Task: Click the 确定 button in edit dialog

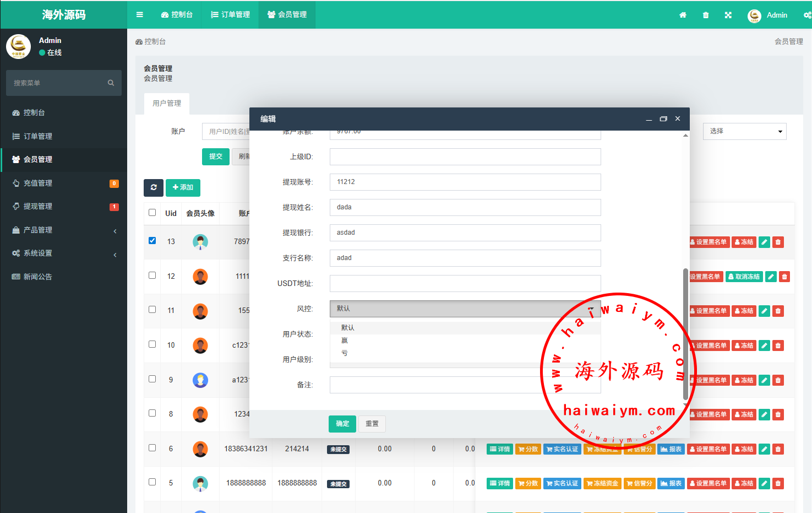Action: tap(342, 424)
